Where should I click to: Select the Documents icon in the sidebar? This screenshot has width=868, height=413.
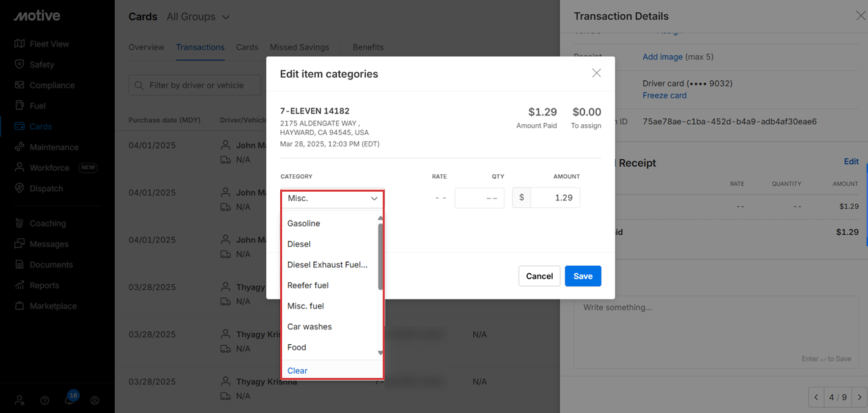tap(20, 265)
